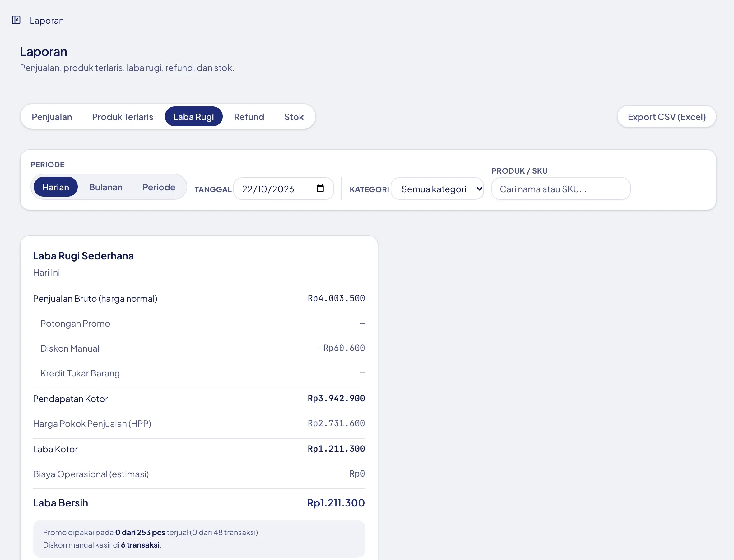
Task: Click the Tanggal date field
Action: click(284, 189)
